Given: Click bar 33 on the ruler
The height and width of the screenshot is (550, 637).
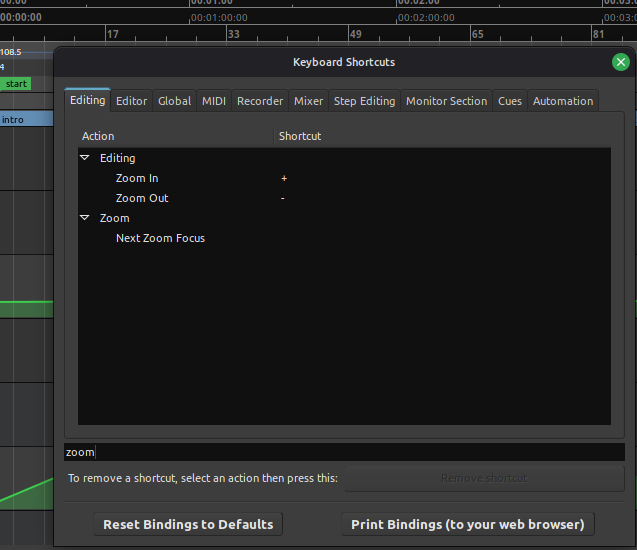Looking at the screenshot, I should coord(234,34).
